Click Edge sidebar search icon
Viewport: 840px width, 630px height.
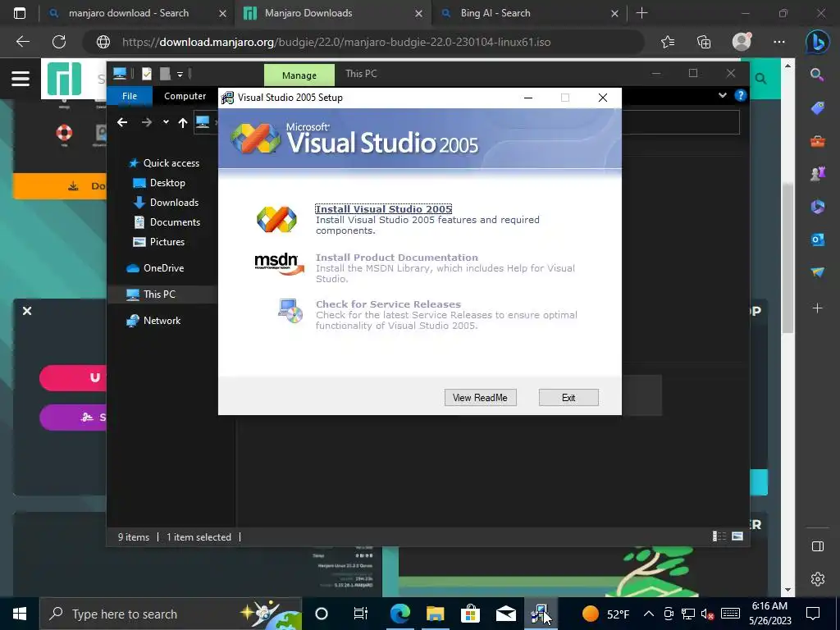point(817,75)
